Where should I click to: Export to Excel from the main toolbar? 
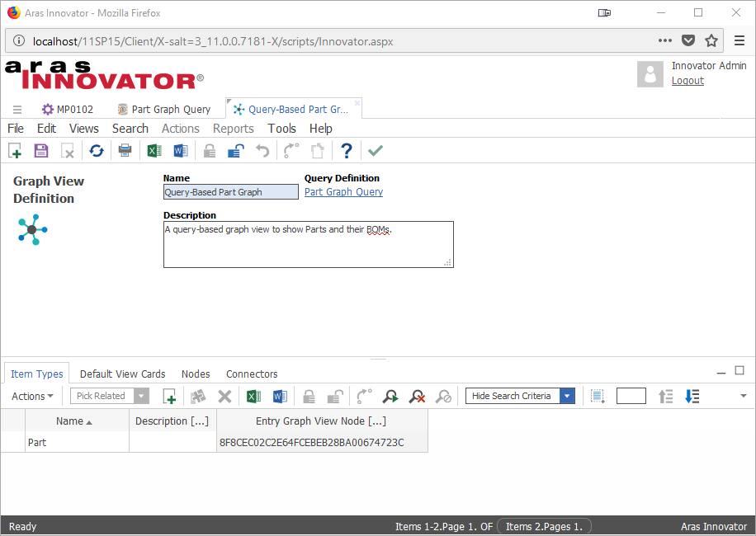tap(154, 151)
